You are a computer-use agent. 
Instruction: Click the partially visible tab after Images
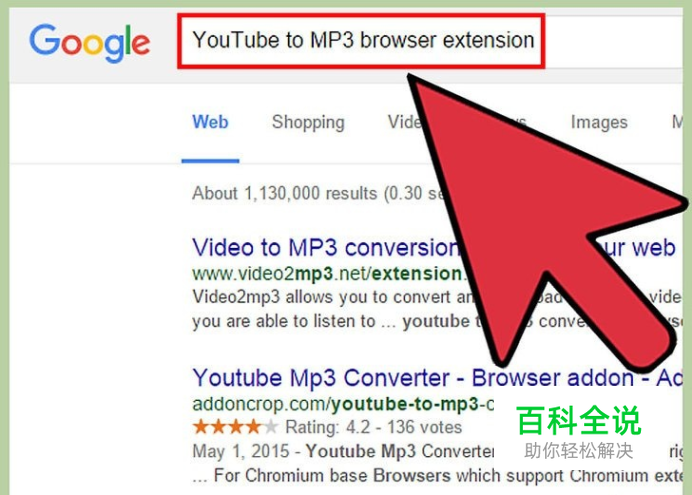point(677,122)
